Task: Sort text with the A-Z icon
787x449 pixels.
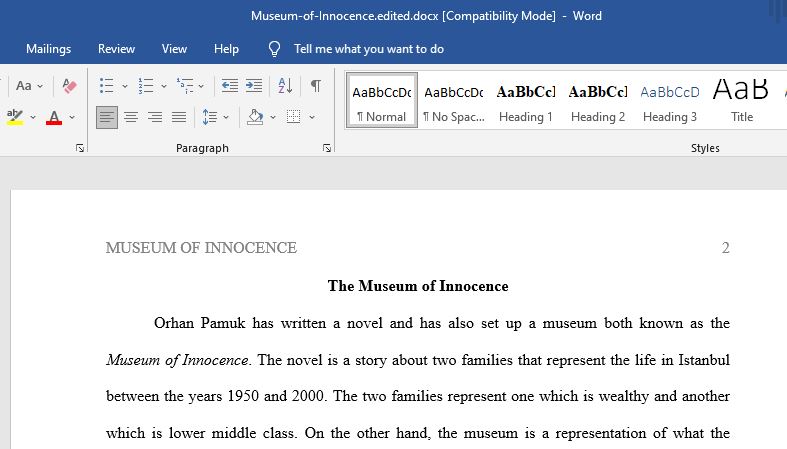Action: coord(285,86)
